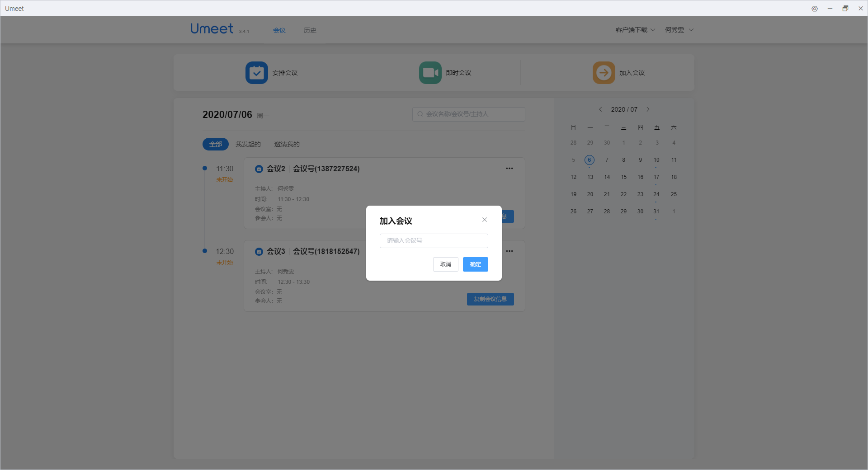Select the 邀请我的 filter
Image resolution: width=868 pixels, height=470 pixels.
(287, 144)
